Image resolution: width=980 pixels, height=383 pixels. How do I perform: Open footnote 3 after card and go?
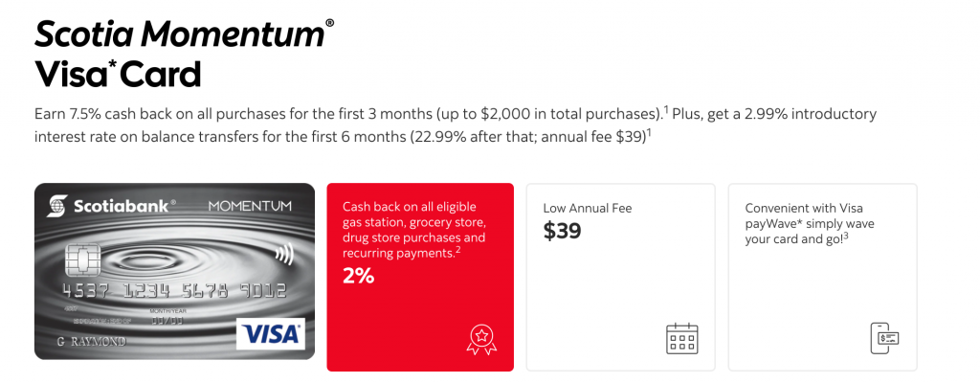pyautogui.click(x=846, y=236)
